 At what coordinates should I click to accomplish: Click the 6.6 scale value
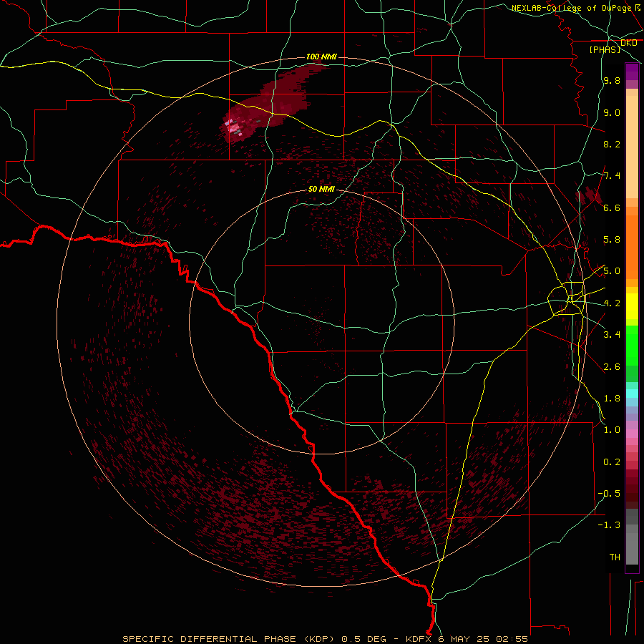[x=612, y=208]
